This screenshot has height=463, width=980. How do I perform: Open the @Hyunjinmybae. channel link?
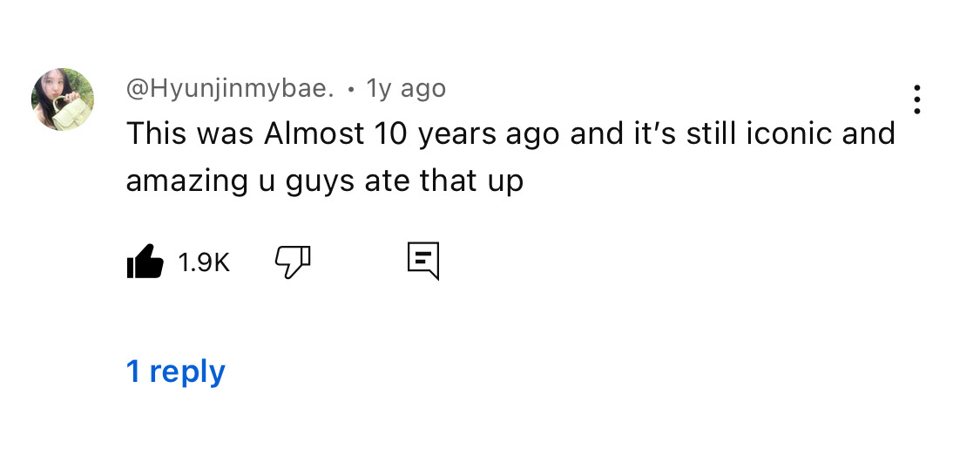pos(230,88)
